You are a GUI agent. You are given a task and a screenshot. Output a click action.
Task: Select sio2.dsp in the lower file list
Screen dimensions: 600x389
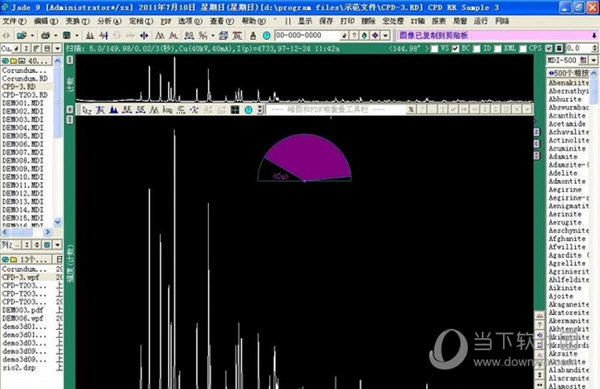pos(19,368)
